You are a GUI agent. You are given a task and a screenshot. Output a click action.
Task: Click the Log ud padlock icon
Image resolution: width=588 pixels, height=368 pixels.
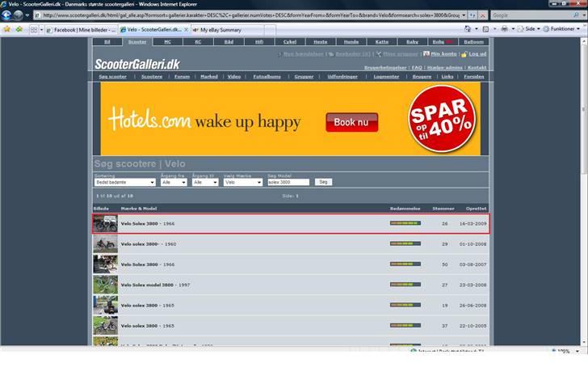click(463, 54)
